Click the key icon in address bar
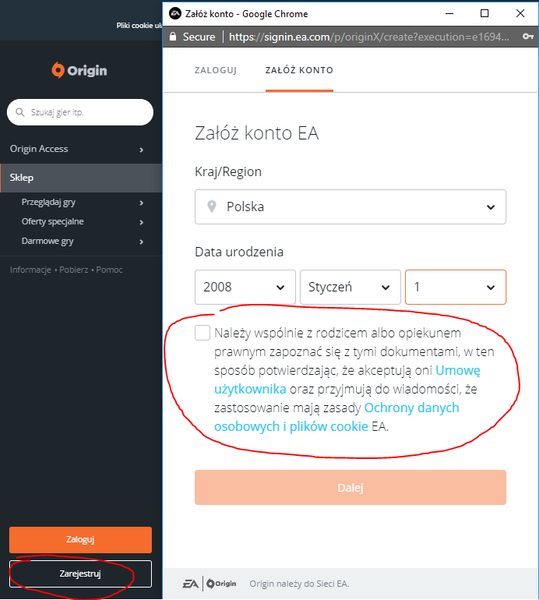 coord(528,36)
